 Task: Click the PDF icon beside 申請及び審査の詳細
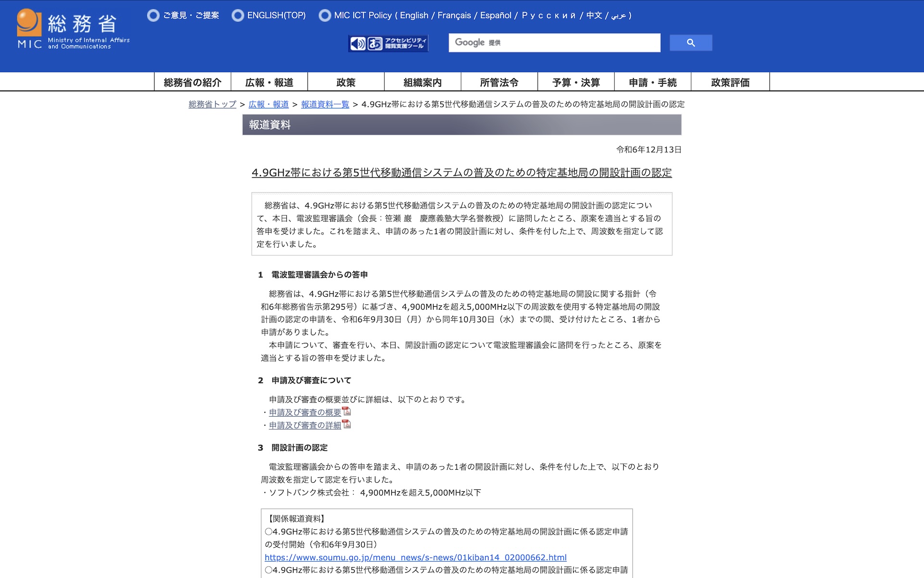point(346,425)
